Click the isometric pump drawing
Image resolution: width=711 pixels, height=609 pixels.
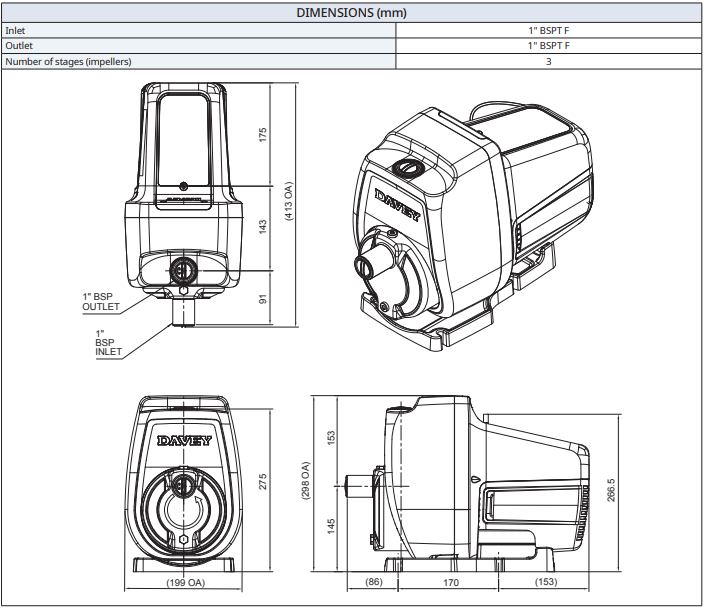click(473, 227)
